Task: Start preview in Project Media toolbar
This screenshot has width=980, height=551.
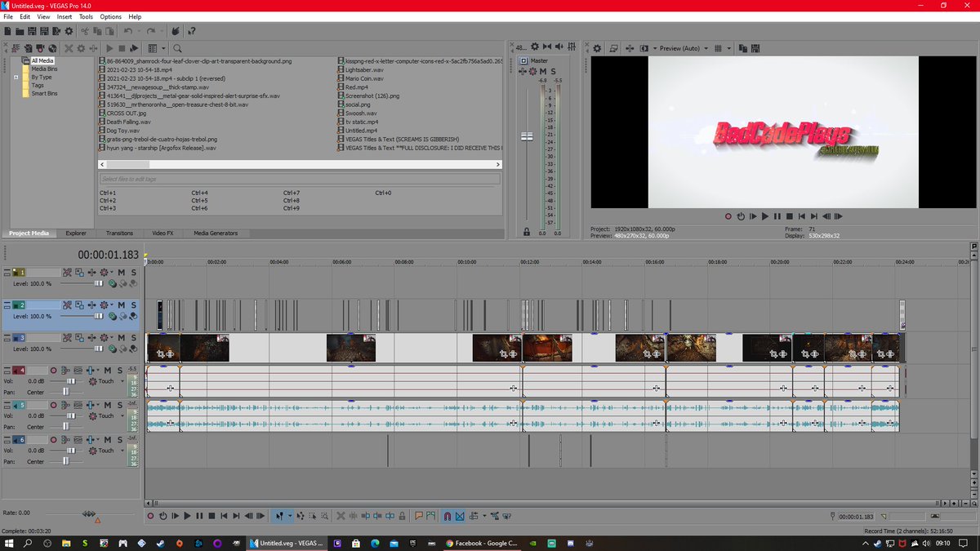Action: coord(109,49)
